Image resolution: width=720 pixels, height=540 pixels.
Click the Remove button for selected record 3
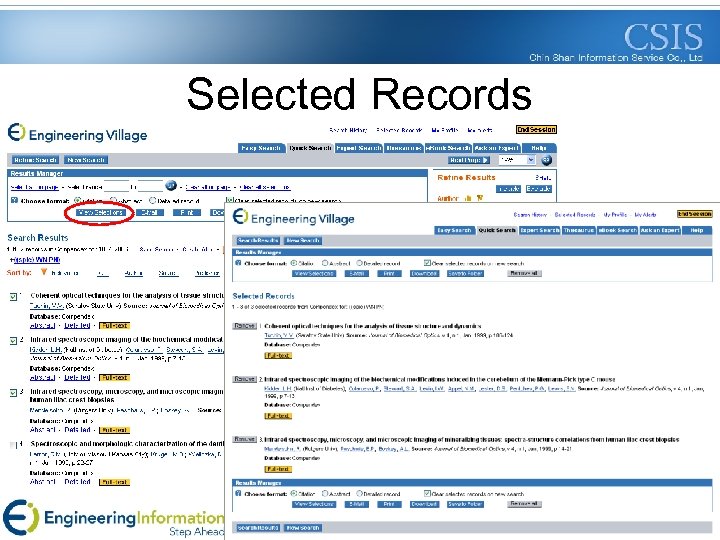click(244, 439)
